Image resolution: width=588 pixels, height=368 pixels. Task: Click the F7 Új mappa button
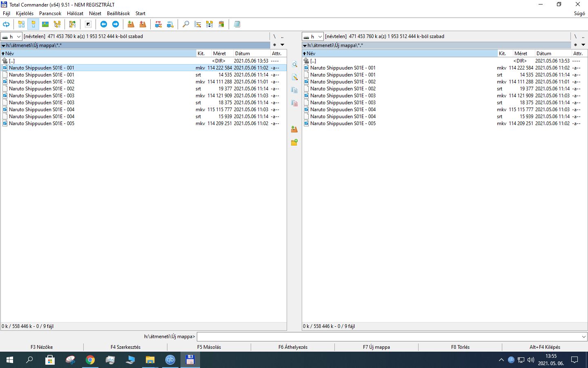[x=376, y=347]
